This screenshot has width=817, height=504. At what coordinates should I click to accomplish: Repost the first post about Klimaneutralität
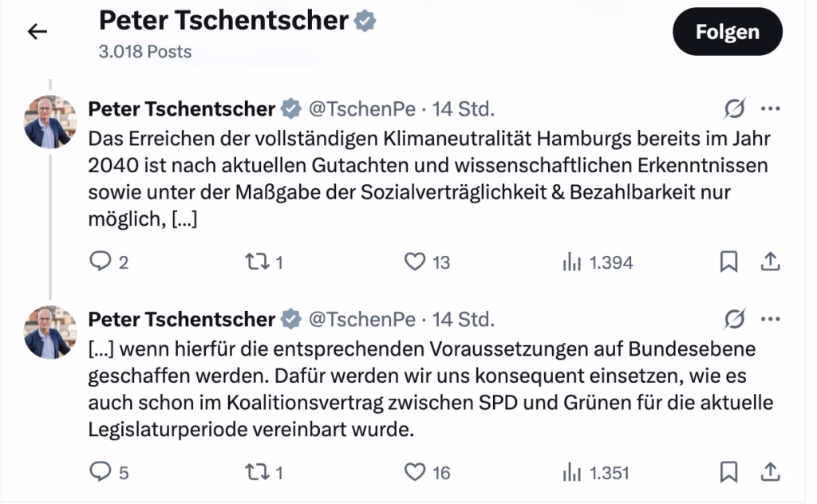256,262
